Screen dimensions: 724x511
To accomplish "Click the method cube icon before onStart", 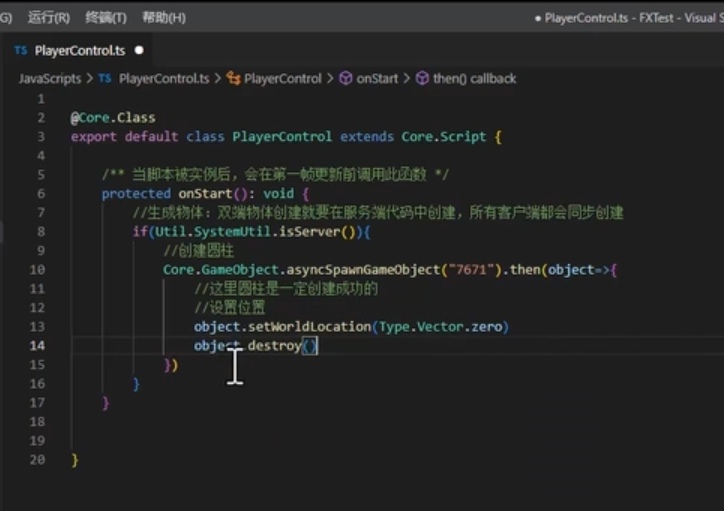I will point(345,78).
